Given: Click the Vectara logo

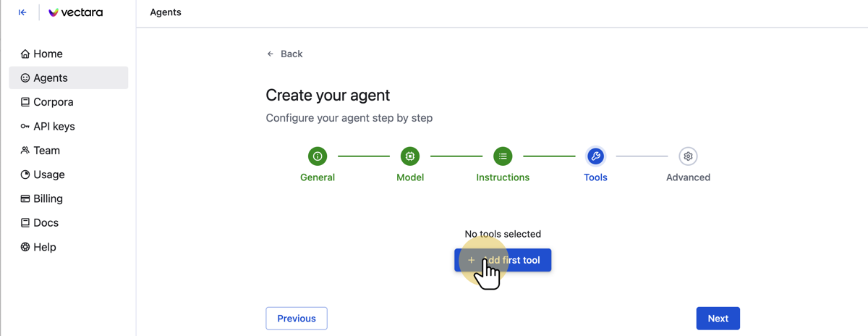Looking at the screenshot, I should 75,12.
